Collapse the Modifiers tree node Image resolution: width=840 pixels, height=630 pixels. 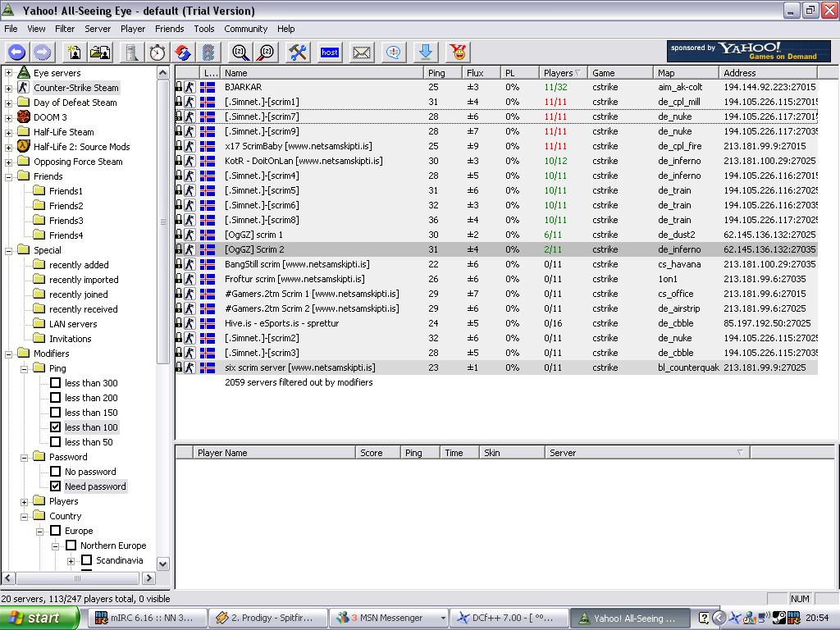8,354
